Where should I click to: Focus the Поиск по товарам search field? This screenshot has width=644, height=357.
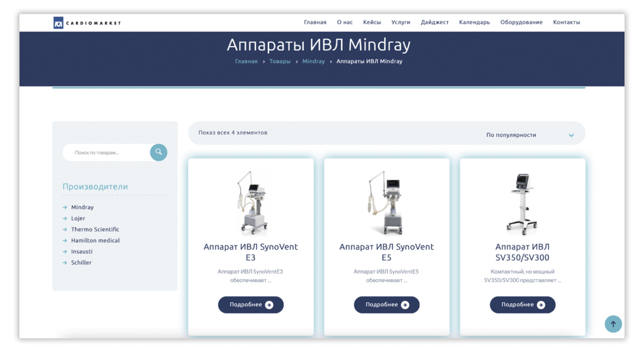pyautogui.click(x=107, y=152)
